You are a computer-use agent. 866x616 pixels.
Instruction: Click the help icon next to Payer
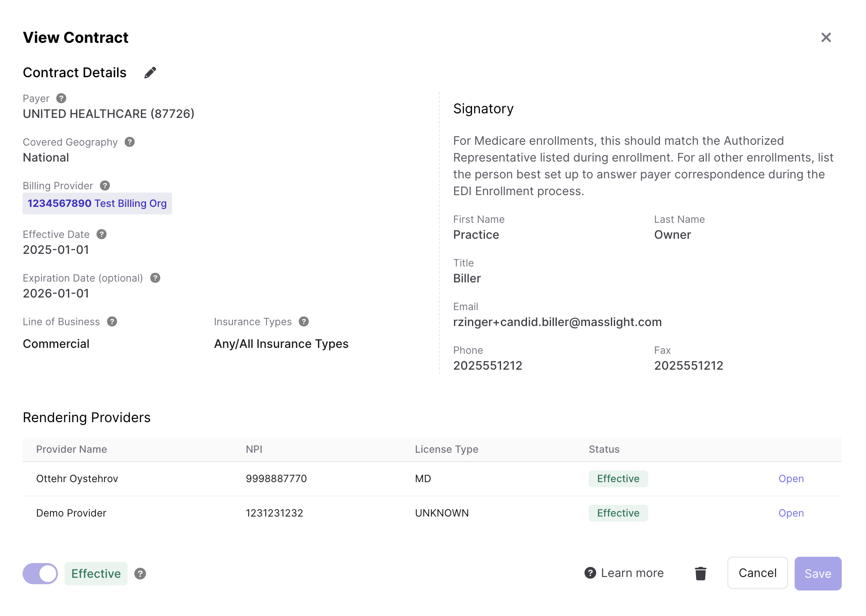click(x=61, y=98)
